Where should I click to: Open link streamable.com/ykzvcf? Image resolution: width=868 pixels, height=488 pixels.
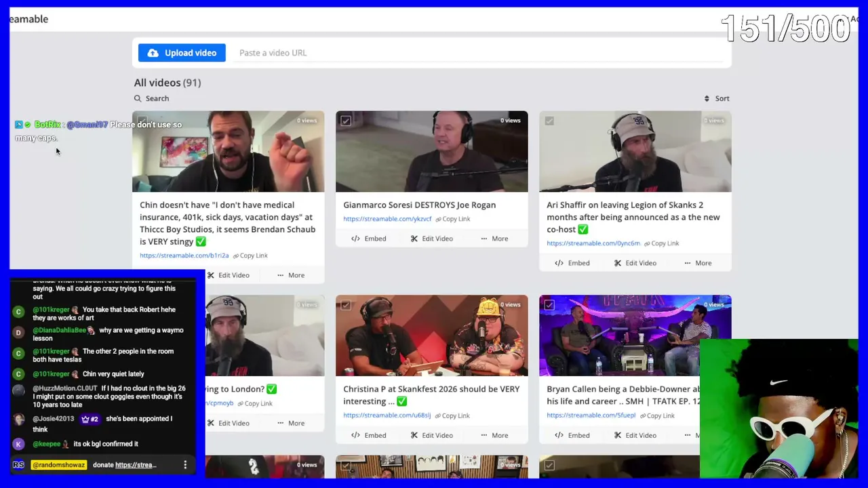[387, 219]
